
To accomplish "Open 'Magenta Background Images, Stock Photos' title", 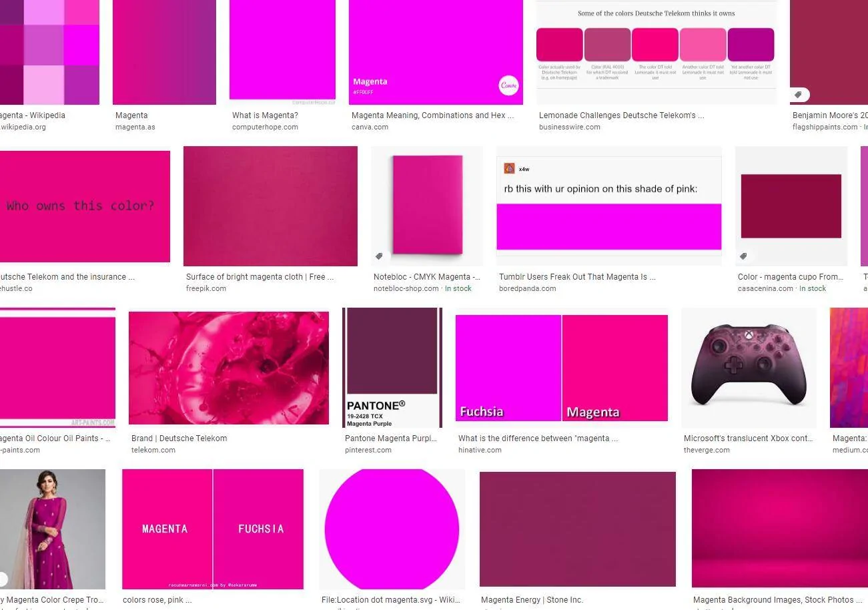I will click(779, 600).
